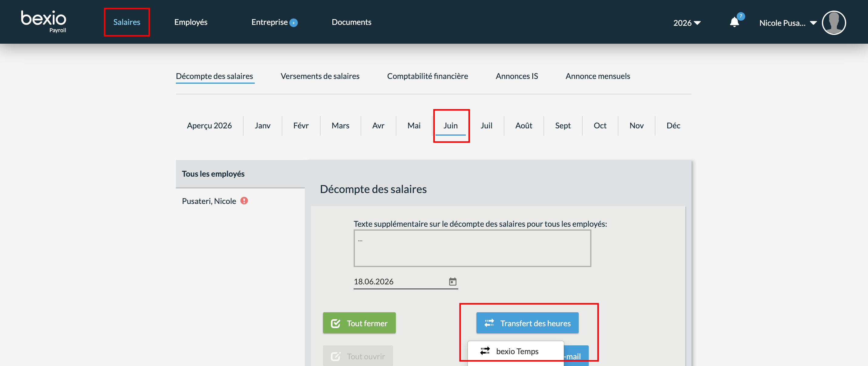Select the Déc month tab
Screen dimensions: 868x366
[673, 125]
